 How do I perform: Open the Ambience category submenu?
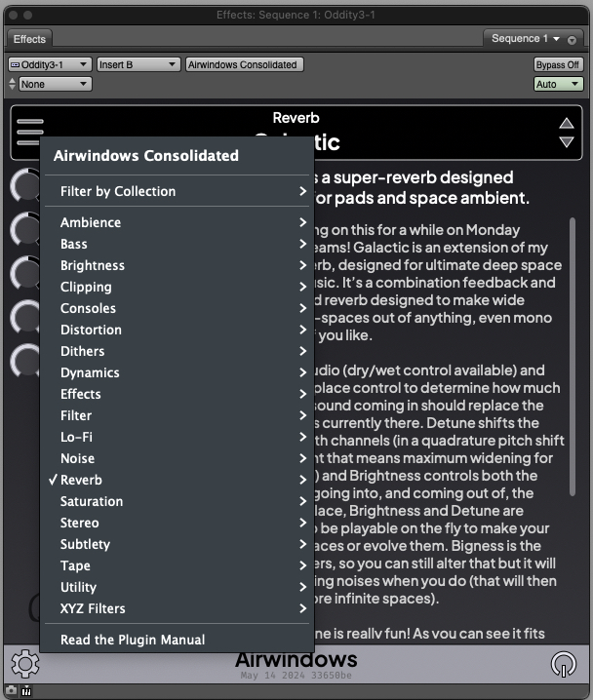coord(177,222)
